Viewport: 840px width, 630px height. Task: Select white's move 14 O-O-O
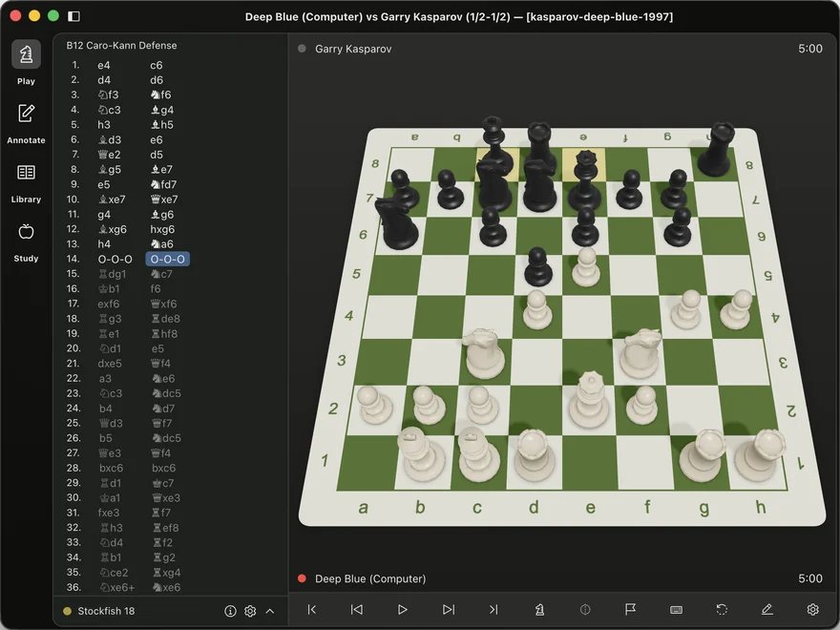pyautogui.click(x=115, y=259)
